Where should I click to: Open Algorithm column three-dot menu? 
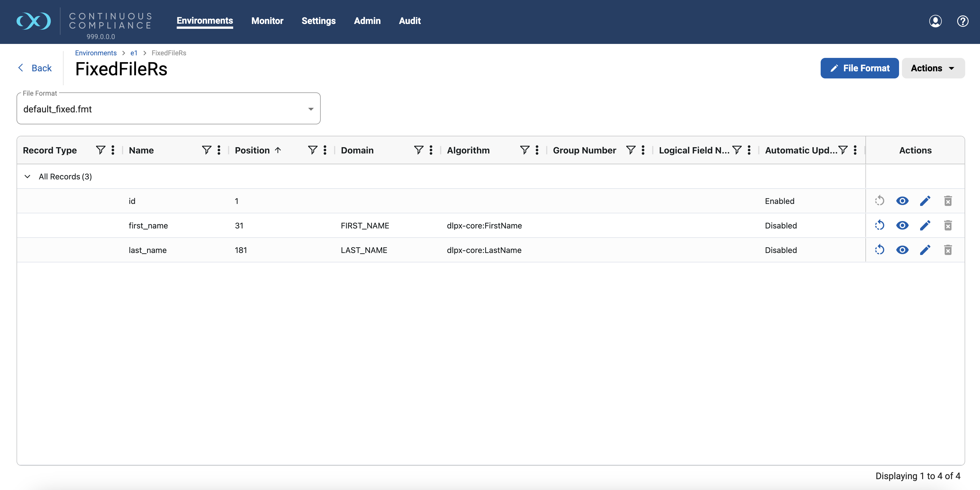coord(537,150)
